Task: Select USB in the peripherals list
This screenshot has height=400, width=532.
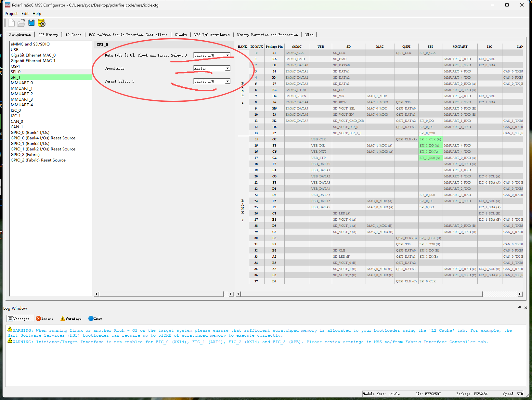Action: (51, 50)
